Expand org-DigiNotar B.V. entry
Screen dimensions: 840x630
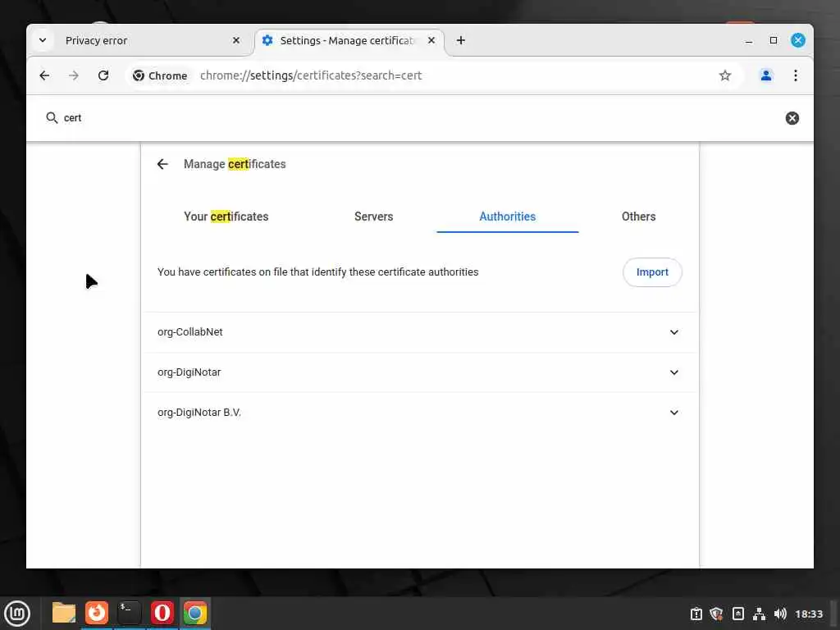click(x=674, y=413)
